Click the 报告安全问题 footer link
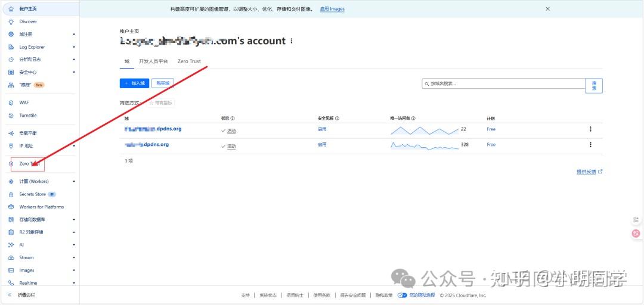Viewport: 644px width, 305px height. [353, 295]
